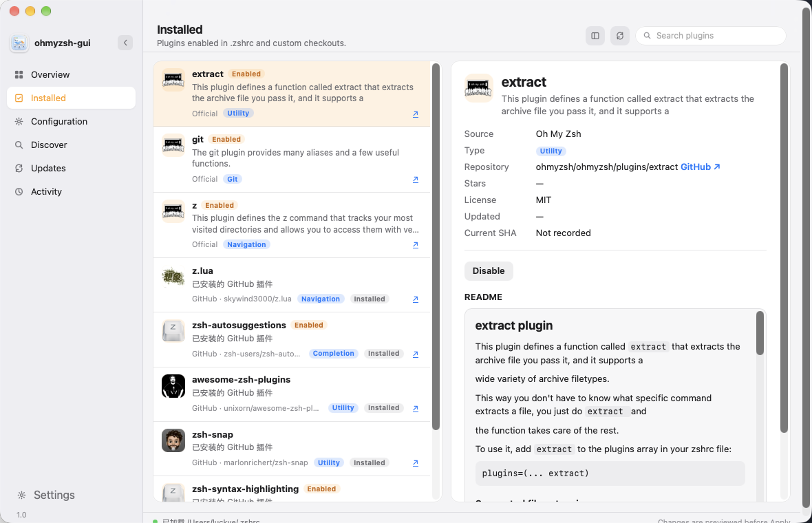Click the z.lua plugin avatar
The height and width of the screenshot is (523, 812).
(173, 277)
